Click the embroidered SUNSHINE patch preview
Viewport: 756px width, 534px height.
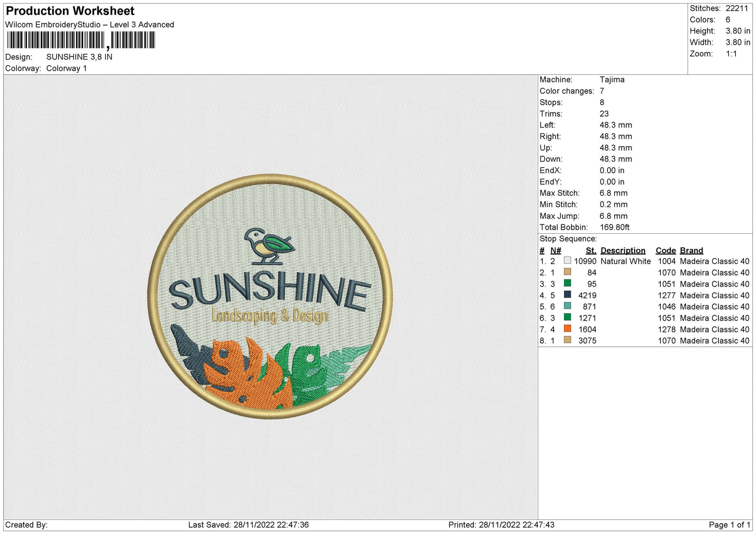pyautogui.click(x=270, y=296)
